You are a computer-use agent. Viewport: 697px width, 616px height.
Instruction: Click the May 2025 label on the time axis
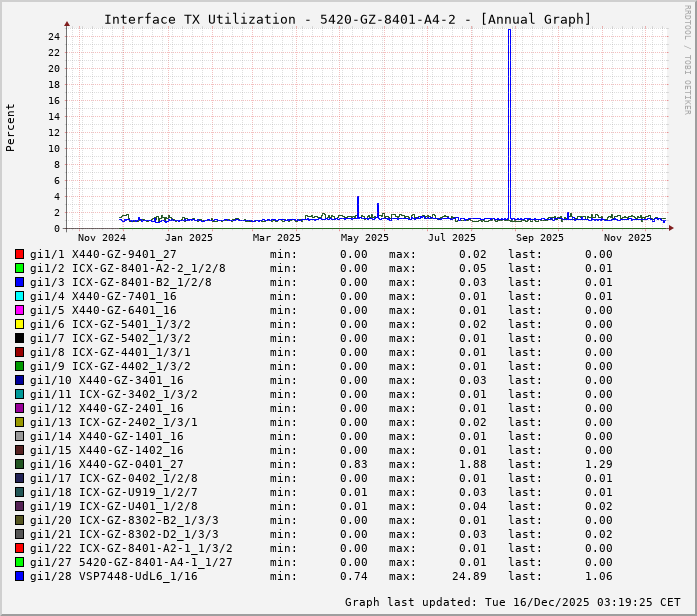364,238
